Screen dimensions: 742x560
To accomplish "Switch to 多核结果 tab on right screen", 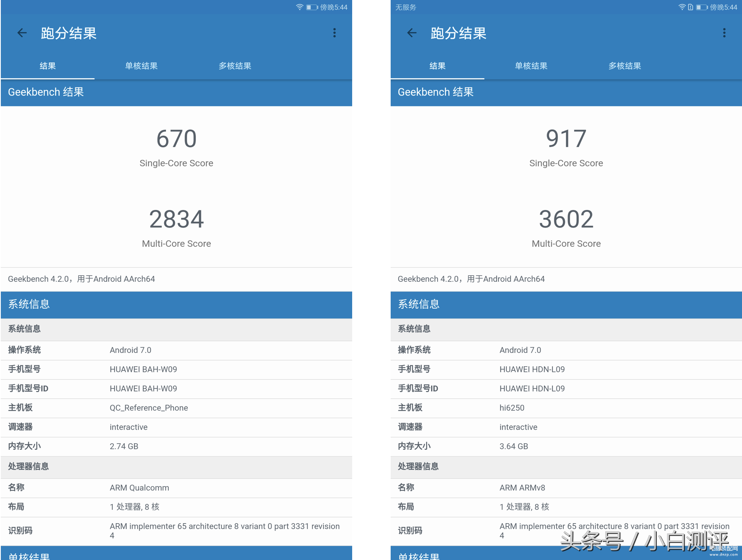I will tap(624, 66).
